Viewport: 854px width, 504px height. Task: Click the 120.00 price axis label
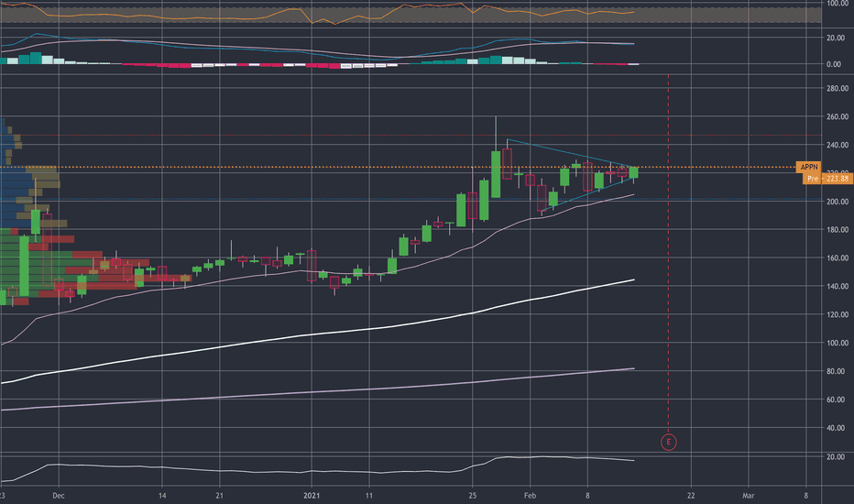coord(838,314)
